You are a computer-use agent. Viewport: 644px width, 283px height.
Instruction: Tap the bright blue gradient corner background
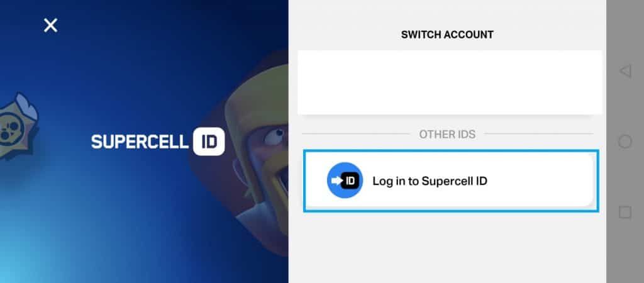pyautogui.click(x=33, y=255)
